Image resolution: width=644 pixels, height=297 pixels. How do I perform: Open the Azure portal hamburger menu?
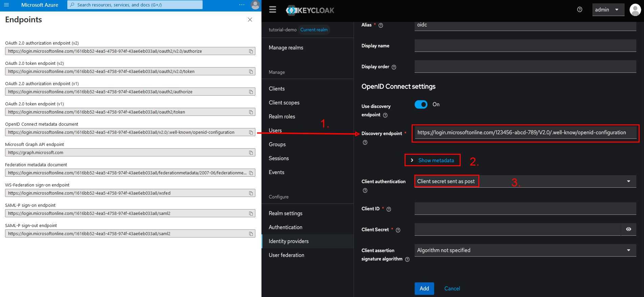(x=6, y=5)
